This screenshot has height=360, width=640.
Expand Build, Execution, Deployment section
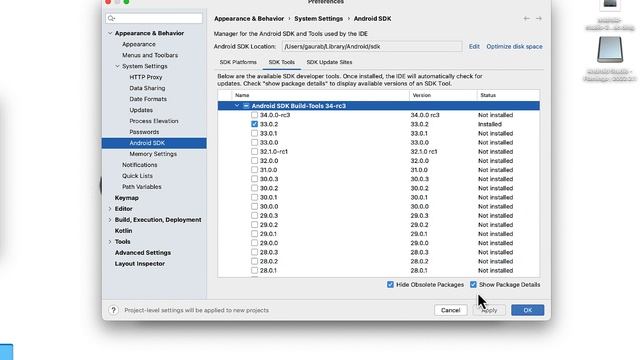click(110, 220)
